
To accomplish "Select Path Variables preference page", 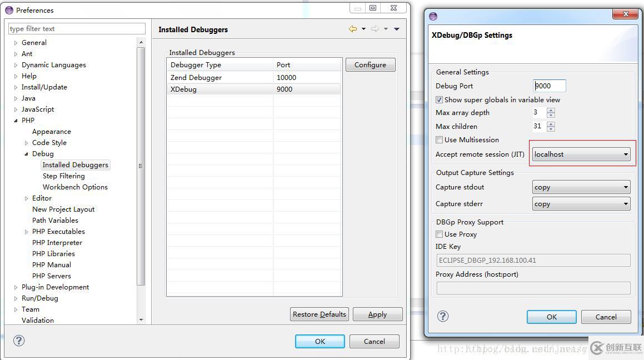I will pyautogui.click(x=55, y=221).
